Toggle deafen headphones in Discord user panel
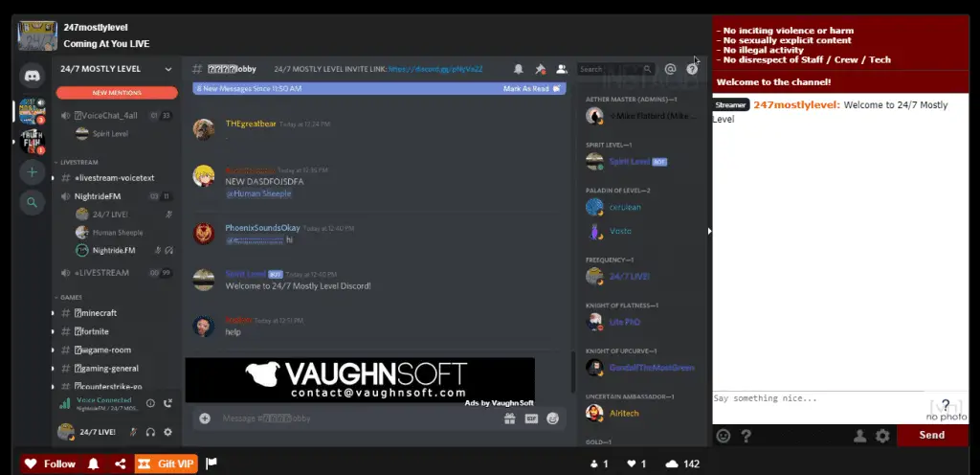The width and height of the screenshot is (980, 475). coord(150,432)
